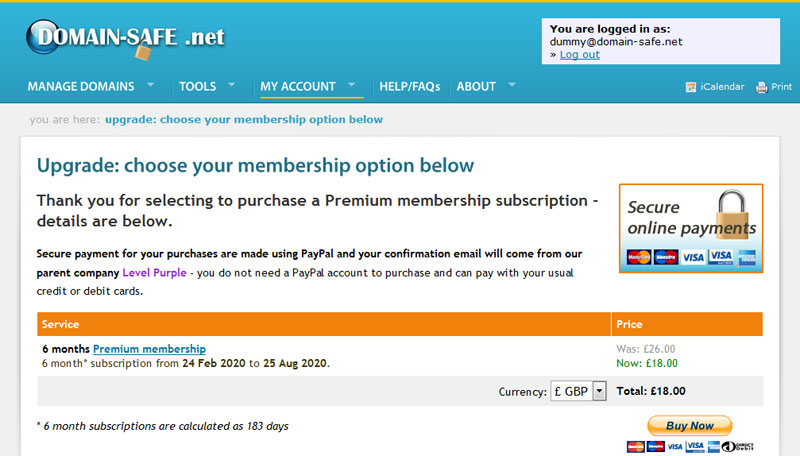
Task: Click the Log out link
Action: tap(579, 55)
